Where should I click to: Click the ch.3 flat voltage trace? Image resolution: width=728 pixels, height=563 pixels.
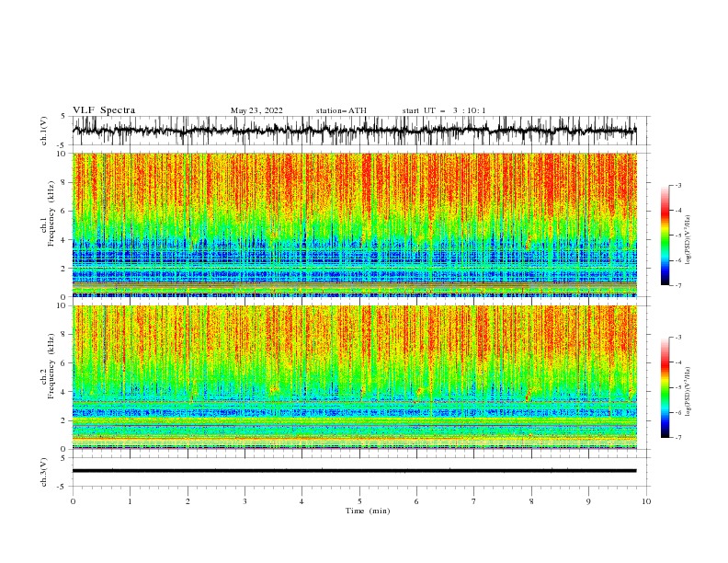point(354,471)
